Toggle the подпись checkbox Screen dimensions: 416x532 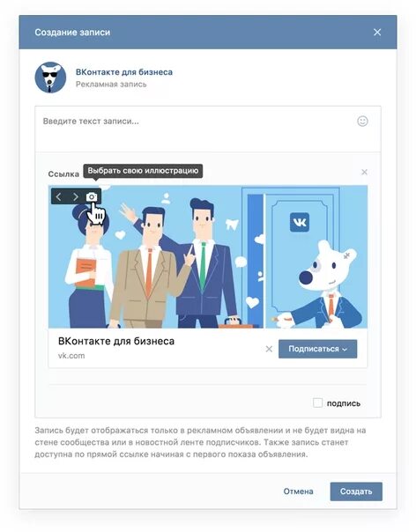(x=317, y=403)
